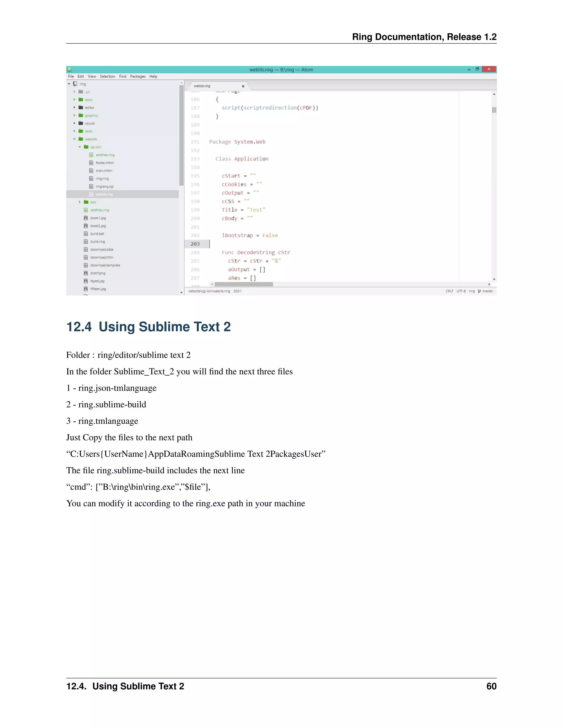
Task: Click the main.rhtml file icon
Action: (x=91, y=171)
